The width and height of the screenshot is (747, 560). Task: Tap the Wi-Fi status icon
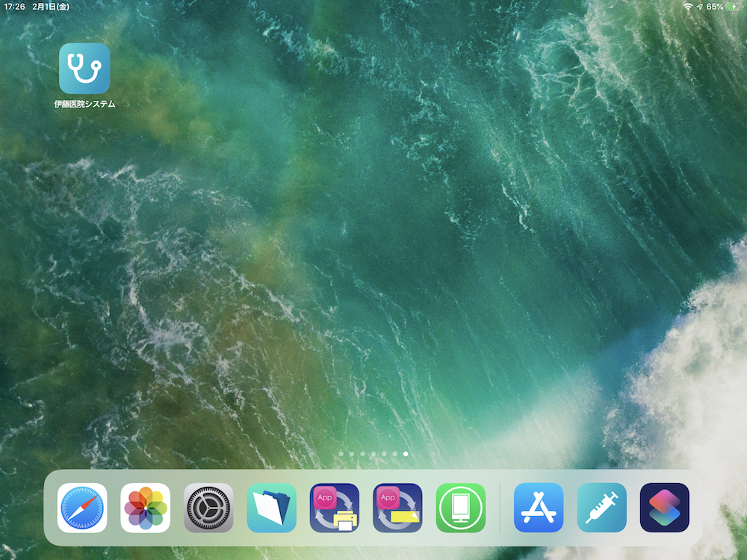tap(687, 7)
